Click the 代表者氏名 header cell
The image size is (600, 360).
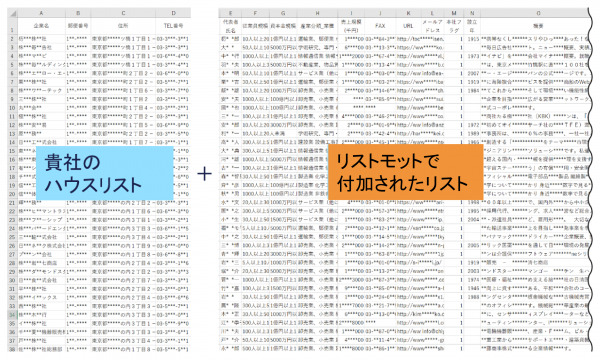(230, 26)
